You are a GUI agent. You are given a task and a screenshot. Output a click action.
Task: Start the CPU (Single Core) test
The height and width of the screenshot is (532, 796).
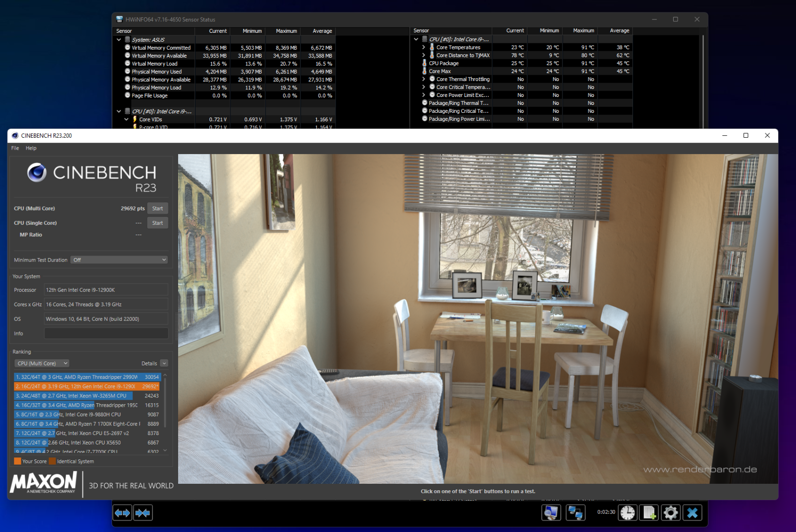coord(158,223)
